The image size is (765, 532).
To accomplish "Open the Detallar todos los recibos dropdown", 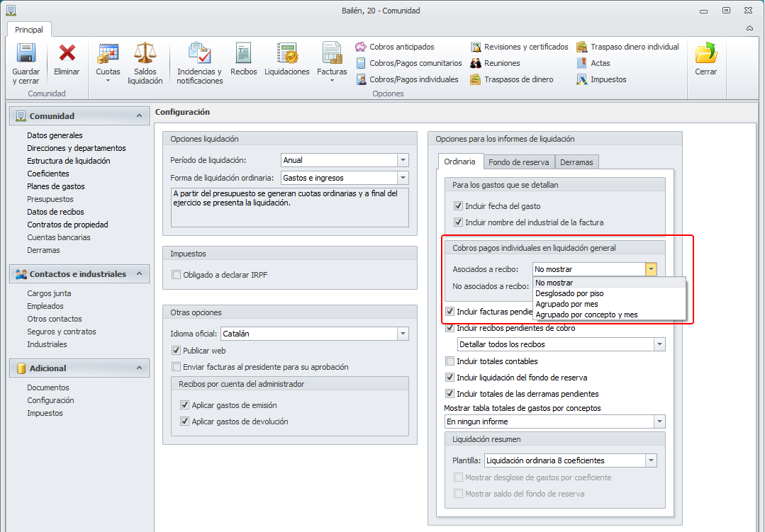I will click(659, 344).
